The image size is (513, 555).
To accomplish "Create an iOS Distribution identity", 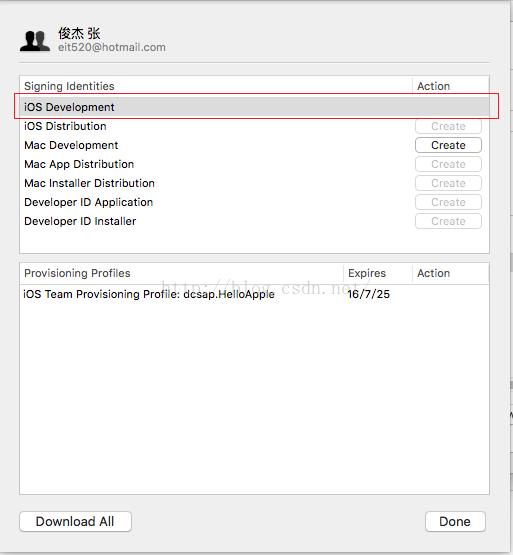I will [448, 126].
